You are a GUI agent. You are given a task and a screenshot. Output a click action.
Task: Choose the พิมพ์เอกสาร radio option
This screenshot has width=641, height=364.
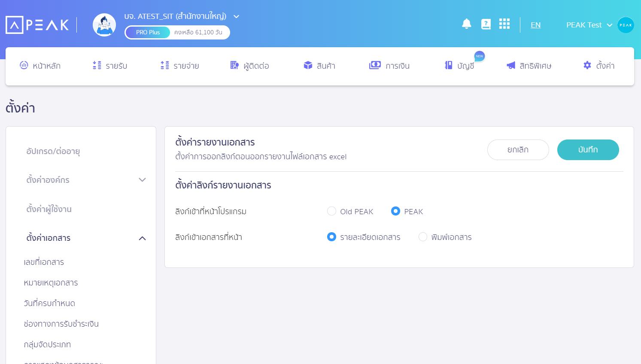(x=423, y=237)
